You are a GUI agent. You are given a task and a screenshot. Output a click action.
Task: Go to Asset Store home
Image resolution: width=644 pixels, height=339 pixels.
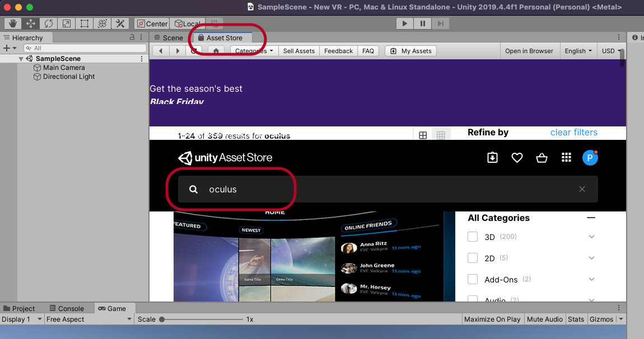(x=216, y=51)
